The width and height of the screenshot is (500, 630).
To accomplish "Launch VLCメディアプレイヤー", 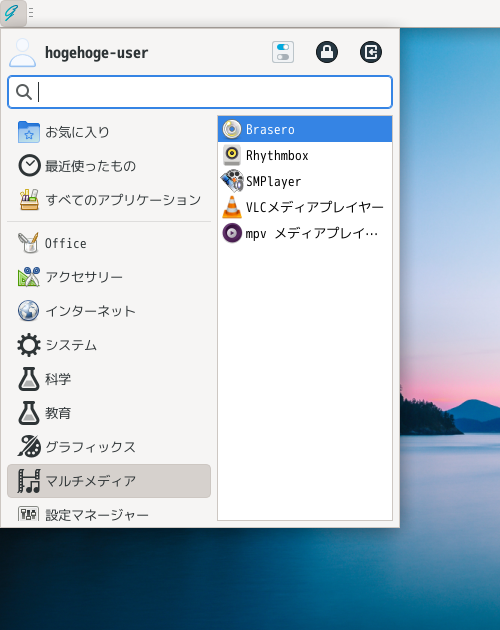I will (x=305, y=207).
